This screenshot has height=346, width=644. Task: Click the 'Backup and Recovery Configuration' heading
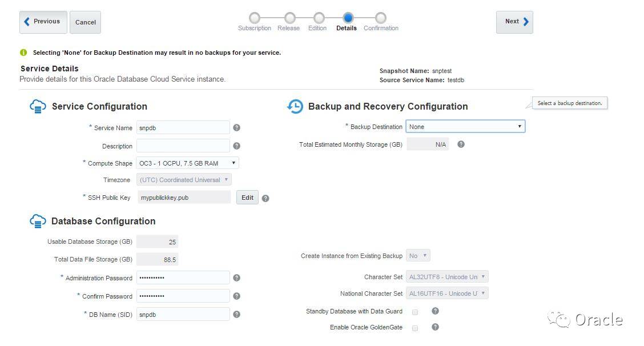[388, 106]
